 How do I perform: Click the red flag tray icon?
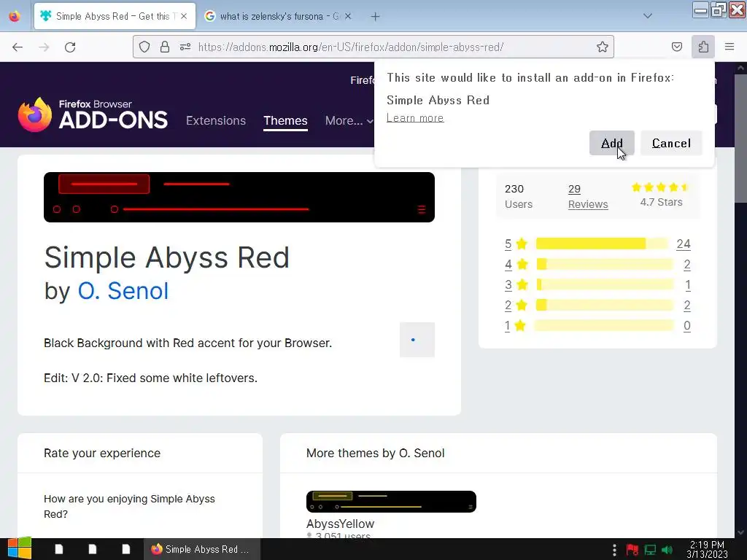coord(632,550)
